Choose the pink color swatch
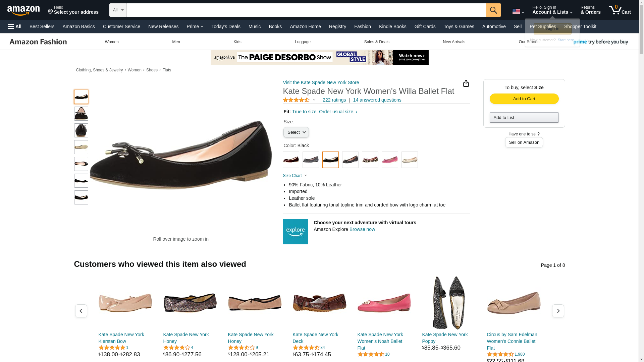Image resolution: width=644 pixels, height=362 pixels. 390,160
